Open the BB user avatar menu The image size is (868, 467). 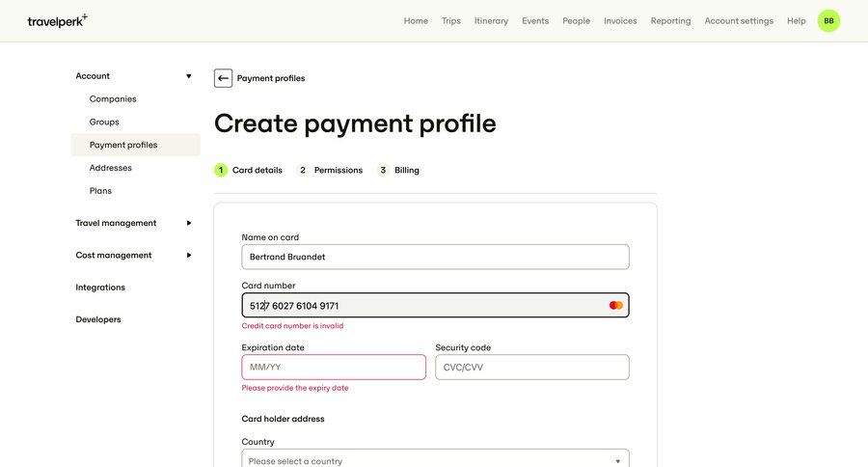tap(828, 20)
